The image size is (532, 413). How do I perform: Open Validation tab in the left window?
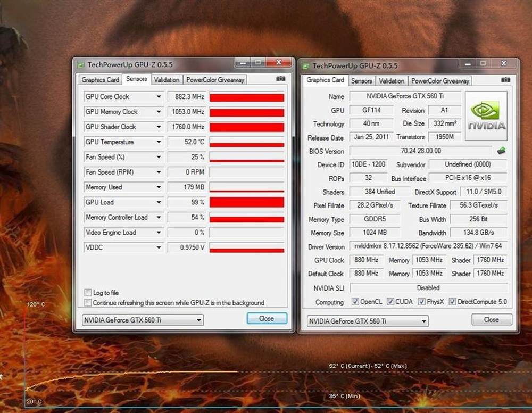(167, 80)
